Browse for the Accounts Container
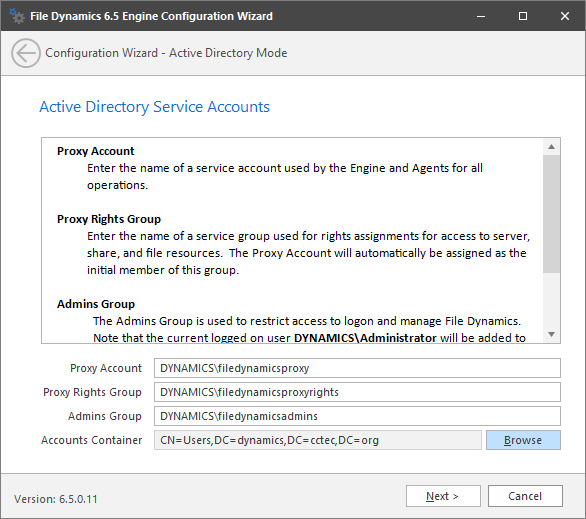 pos(523,440)
